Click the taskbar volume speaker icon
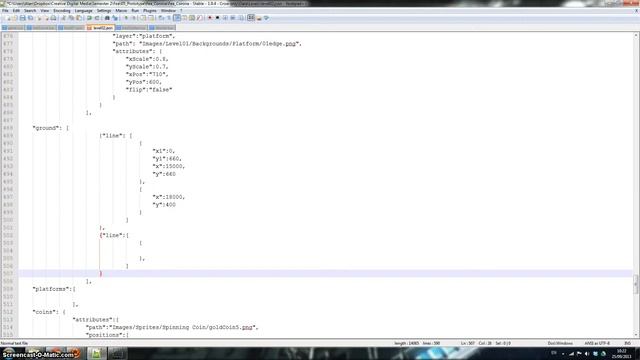Screen dimensions: 640x360 [587, 353]
